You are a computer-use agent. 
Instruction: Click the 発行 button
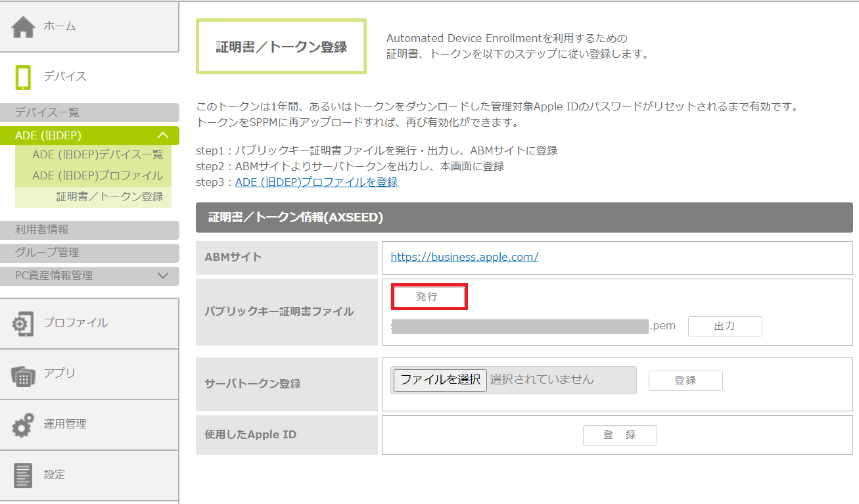[x=429, y=297]
